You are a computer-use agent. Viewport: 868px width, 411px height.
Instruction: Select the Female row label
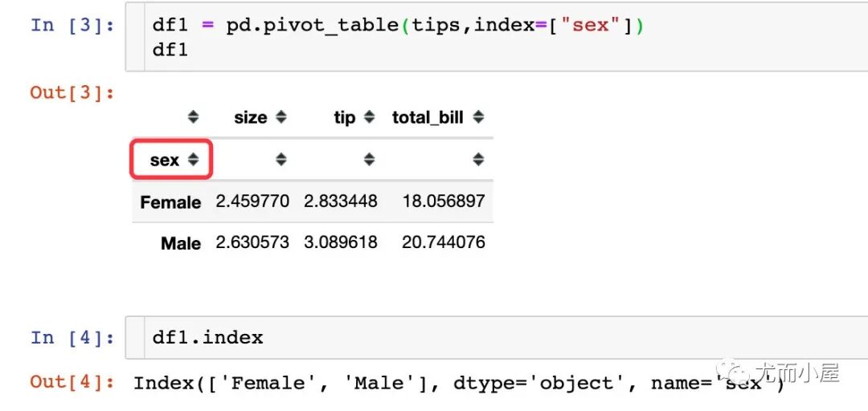coord(170,202)
